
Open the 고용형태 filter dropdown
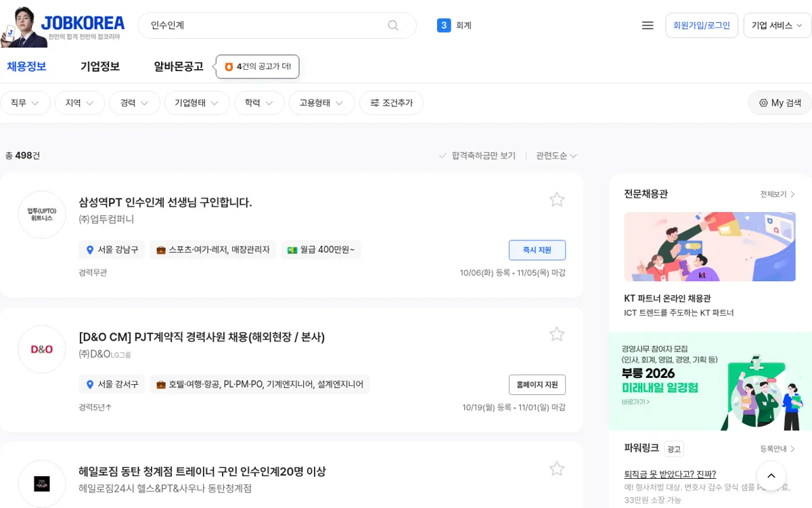(321, 103)
